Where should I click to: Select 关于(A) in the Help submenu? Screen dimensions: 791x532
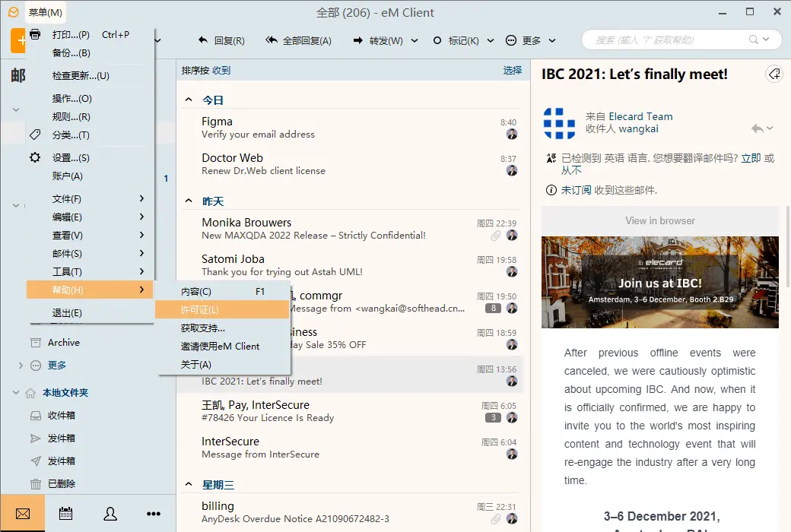222,364
